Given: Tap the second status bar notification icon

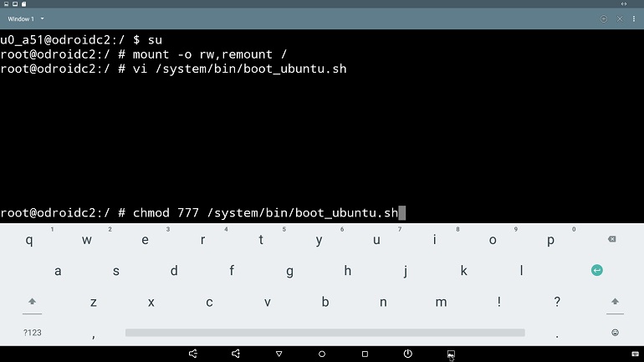Looking at the screenshot, I should pyautogui.click(x=15, y=3).
